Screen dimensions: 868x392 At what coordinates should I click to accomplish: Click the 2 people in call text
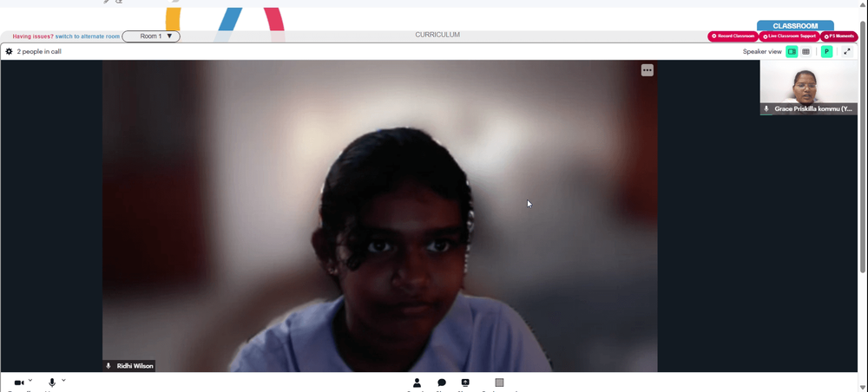39,51
